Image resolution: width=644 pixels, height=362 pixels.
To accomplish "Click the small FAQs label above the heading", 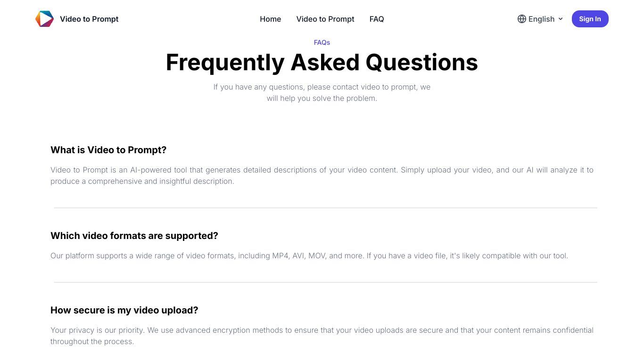I will [322, 42].
